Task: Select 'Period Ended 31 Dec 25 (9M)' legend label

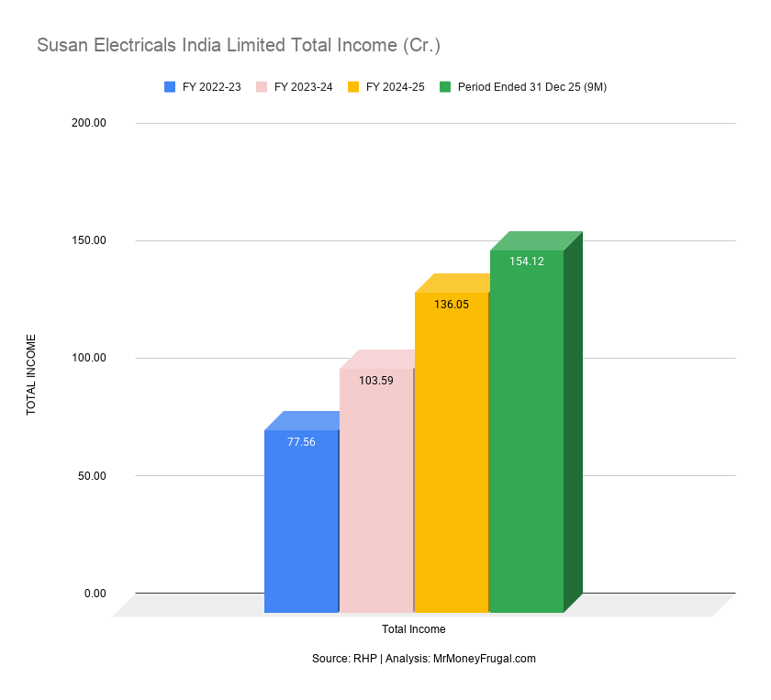Action: [532, 87]
